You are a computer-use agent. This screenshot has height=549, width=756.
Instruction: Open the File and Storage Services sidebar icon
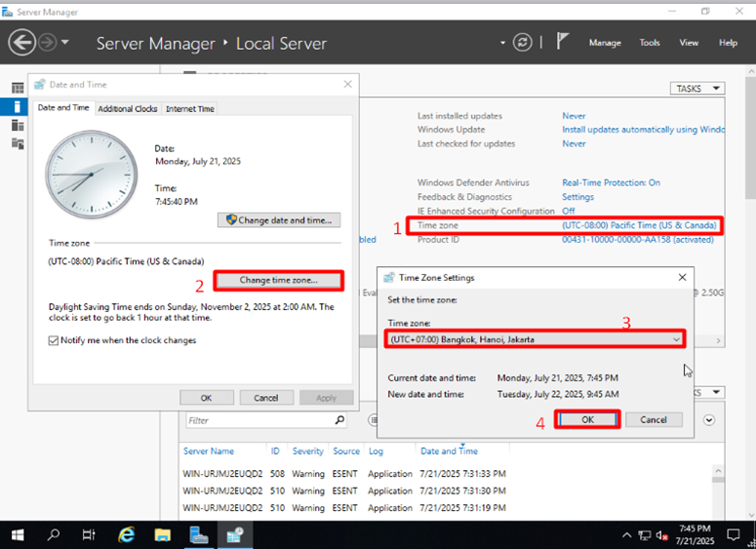(18, 144)
